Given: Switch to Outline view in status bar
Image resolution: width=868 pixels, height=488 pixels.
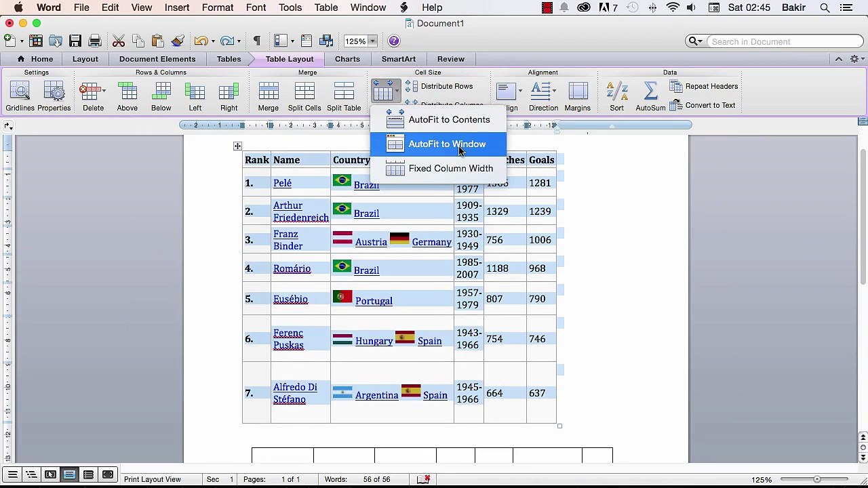Looking at the screenshot, I should tap(31, 474).
